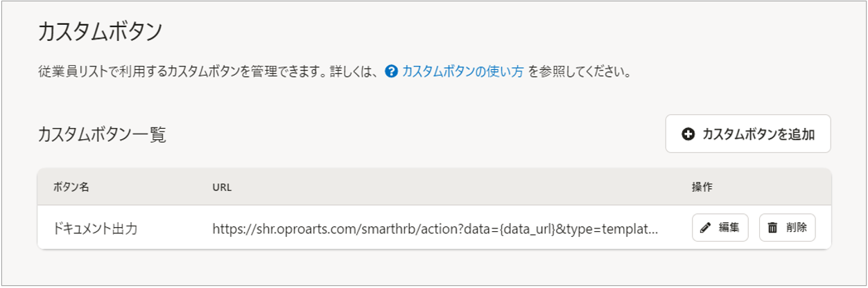
Task: Click the table header row background
Action: [451, 187]
